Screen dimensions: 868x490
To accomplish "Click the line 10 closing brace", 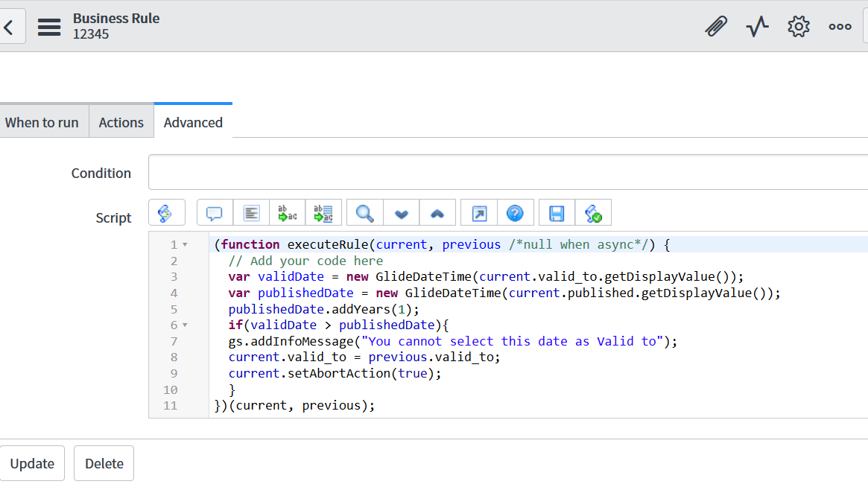I will [x=232, y=390].
